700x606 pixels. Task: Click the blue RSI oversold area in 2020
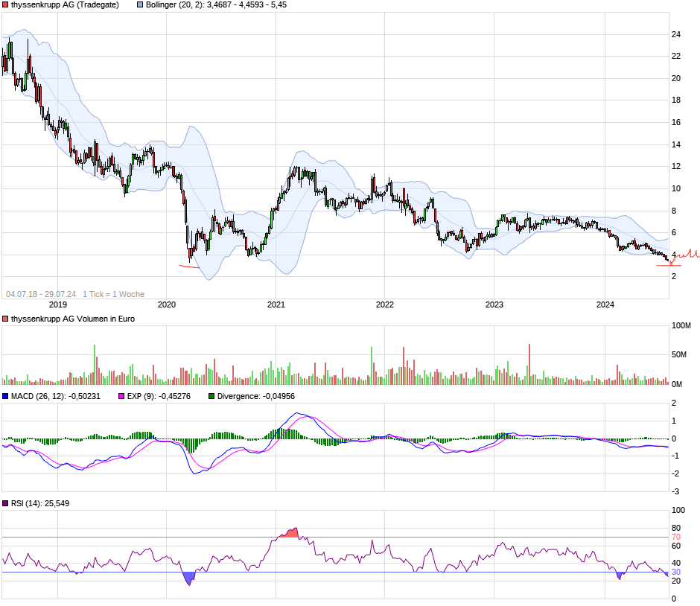(189, 578)
